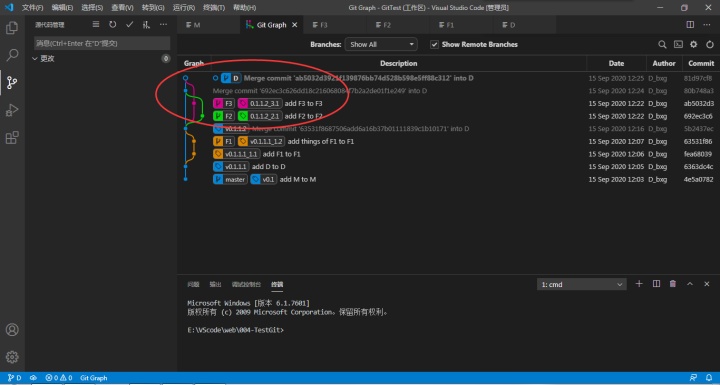Switch to the M editor tab
Screen dimensions: 720x385
(208, 25)
